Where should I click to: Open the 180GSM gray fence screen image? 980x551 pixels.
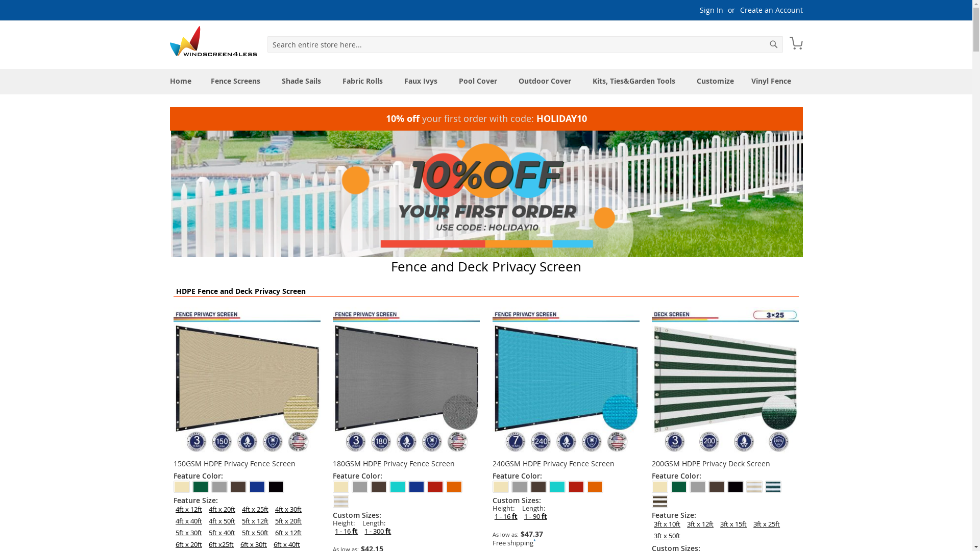pos(406,381)
